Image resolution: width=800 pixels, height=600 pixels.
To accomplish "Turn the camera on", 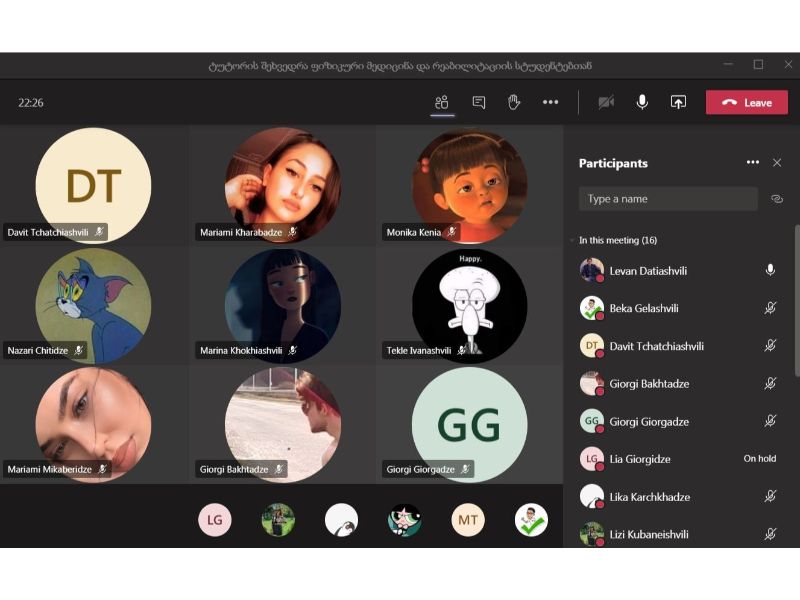I will pyautogui.click(x=606, y=103).
